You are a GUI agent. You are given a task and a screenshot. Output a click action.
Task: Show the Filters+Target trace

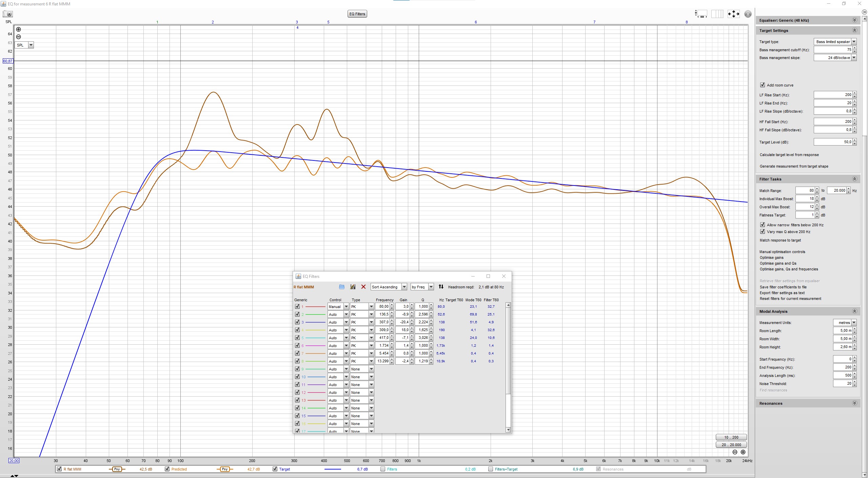coord(491,469)
